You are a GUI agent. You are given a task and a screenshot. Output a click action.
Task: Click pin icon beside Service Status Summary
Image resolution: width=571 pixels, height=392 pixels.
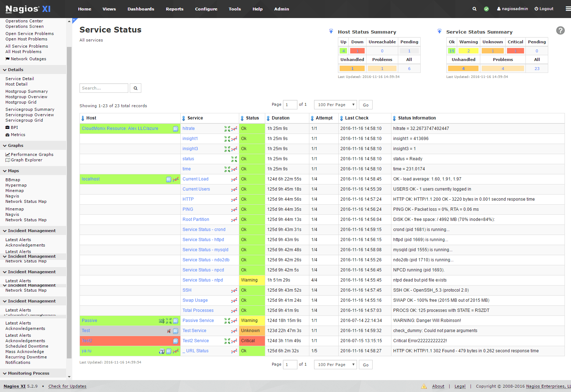coord(439,31)
